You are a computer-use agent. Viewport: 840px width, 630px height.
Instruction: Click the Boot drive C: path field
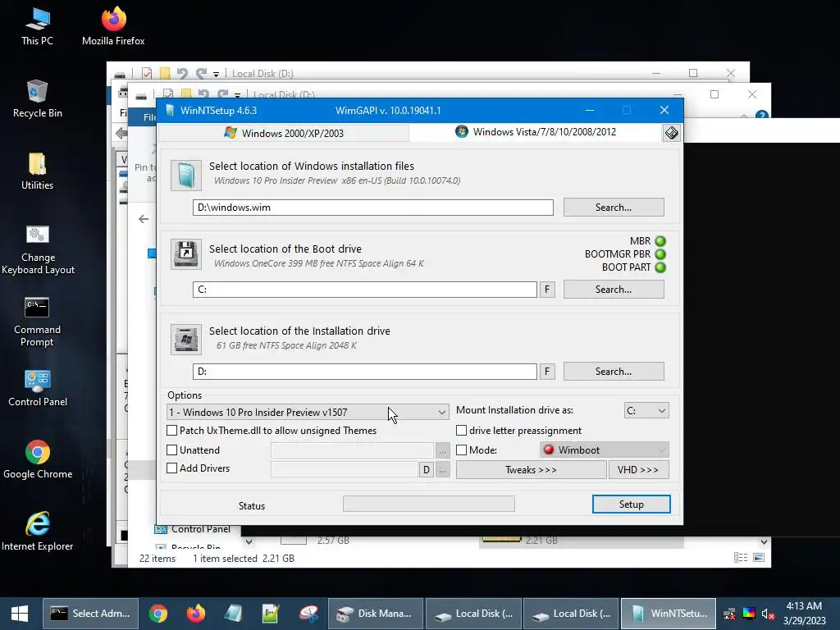[x=365, y=290]
